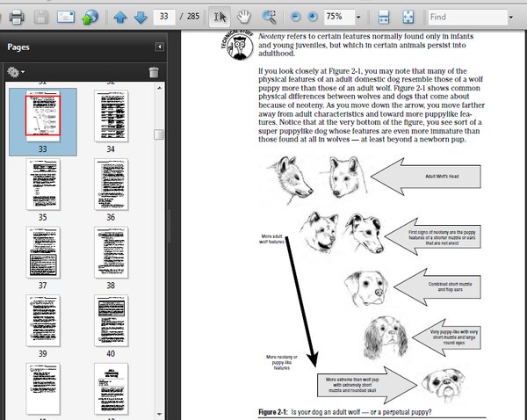The width and height of the screenshot is (527, 420).
Task: Select page 39 thumbnail
Action: click(x=43, y=321)
